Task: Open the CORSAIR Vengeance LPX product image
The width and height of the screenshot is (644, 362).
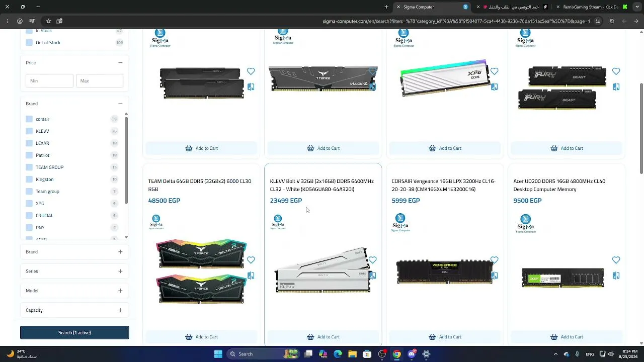Action: (445, 271)
